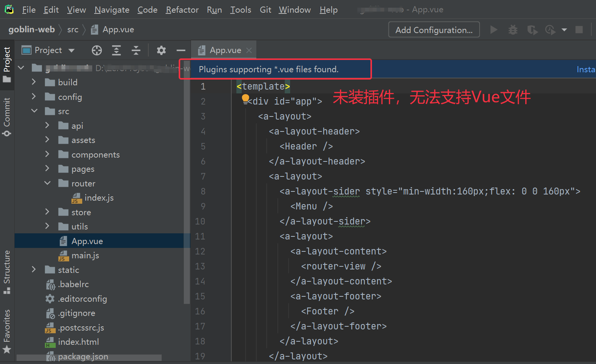
Task: Click src in the breadcrumb
Action: click(73, 30)
